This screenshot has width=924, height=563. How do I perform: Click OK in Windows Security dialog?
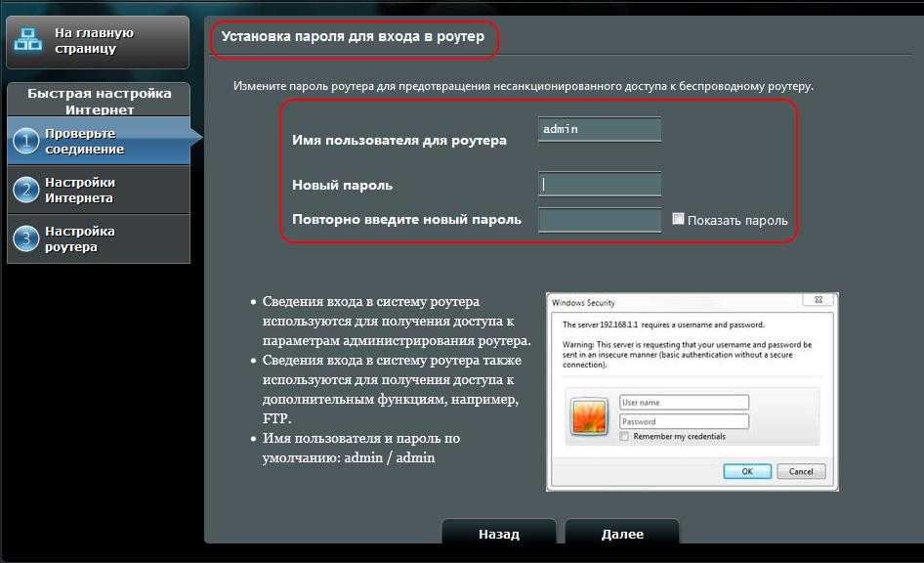[747, 471]
